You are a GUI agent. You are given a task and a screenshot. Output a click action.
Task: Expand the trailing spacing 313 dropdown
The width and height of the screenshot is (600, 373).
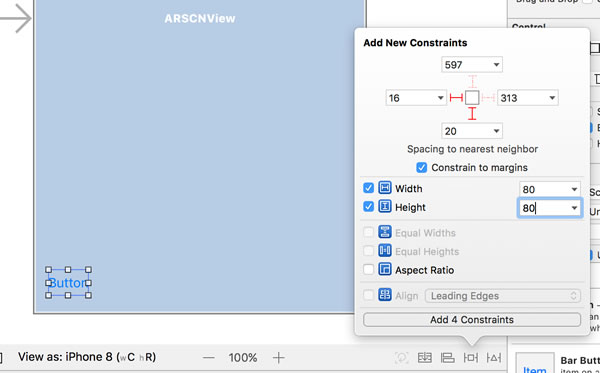[552, 98]
